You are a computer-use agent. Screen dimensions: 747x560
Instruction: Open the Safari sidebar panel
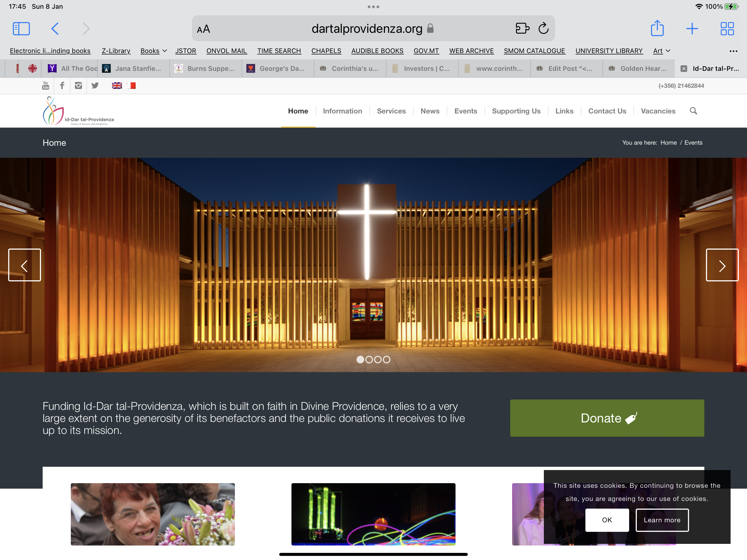21,29
